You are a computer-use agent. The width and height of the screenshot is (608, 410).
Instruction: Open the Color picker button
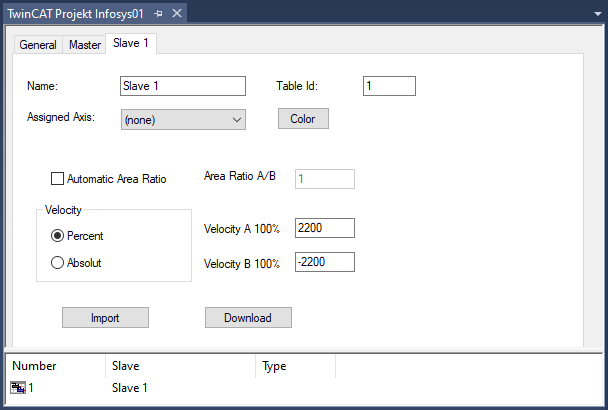click(x=303, y=119)
